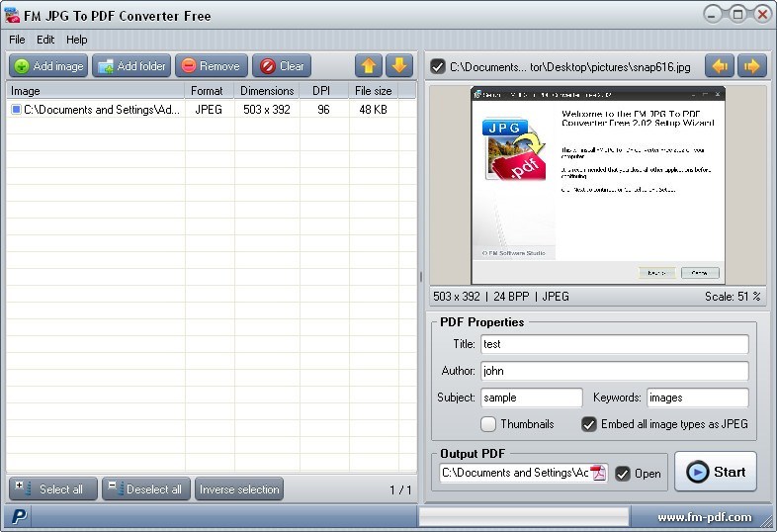Click the progress bar in status bar

click(x=524, y=517)
